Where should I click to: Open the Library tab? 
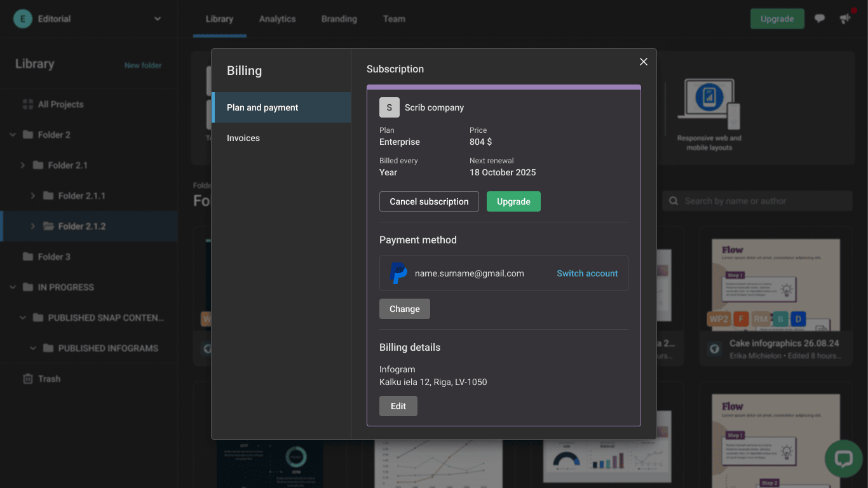point(219,19)
